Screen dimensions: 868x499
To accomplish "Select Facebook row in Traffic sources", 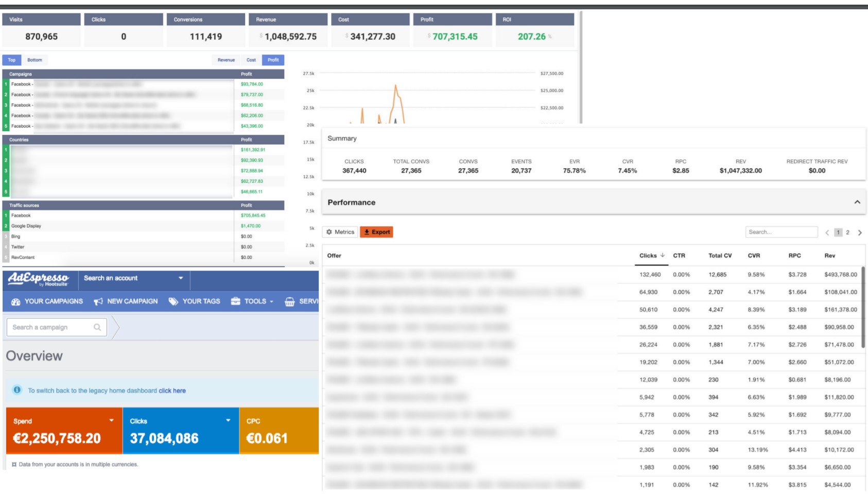I will 144,216.
